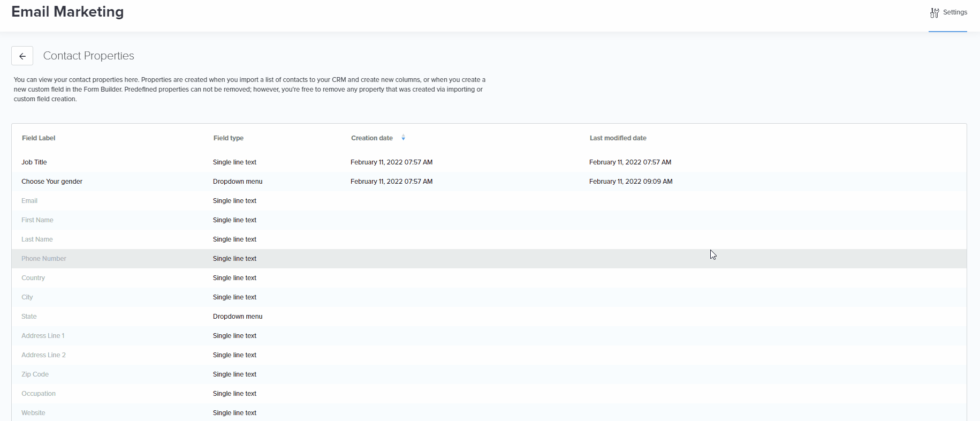Select the State dropdown menu property
Viewport: 980px width, 421px height.
(29, 317)
